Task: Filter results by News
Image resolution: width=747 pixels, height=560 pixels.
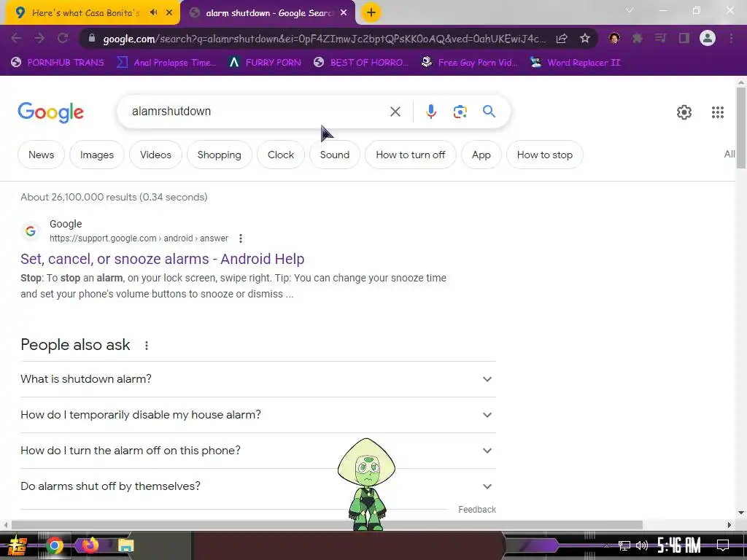Action: coord(41,155)
